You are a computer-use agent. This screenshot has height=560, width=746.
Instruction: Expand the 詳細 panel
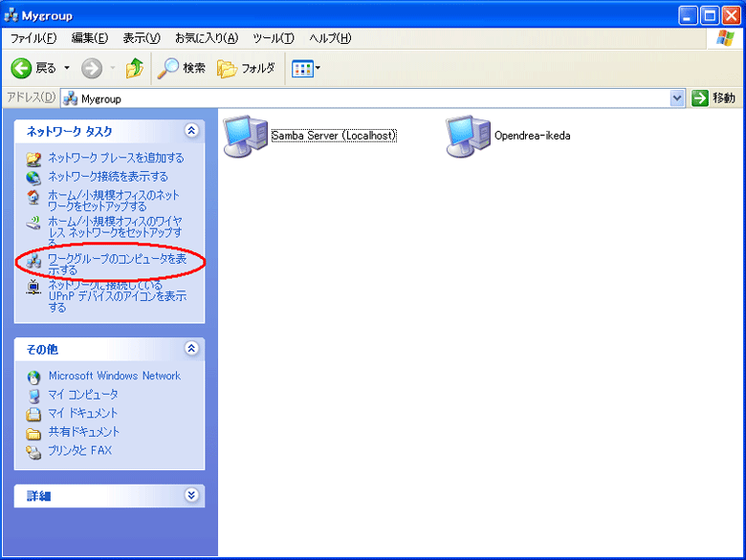[191, 495]
